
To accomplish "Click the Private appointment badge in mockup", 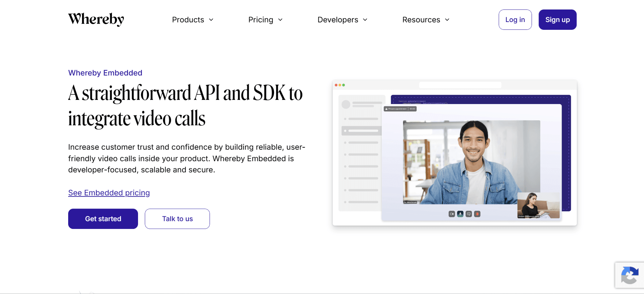I will click(x=400, y=109).
